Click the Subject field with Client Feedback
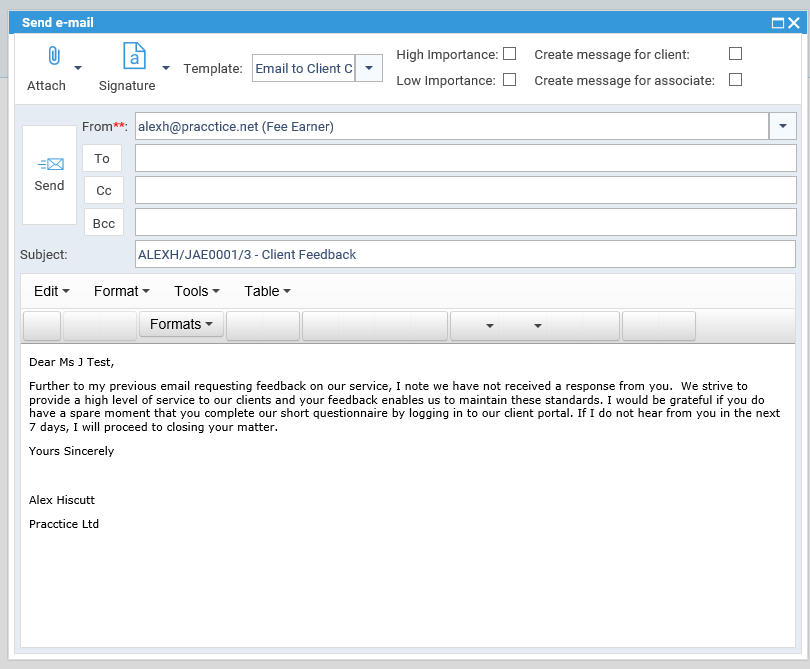810x669 pixels. [465, 254]
